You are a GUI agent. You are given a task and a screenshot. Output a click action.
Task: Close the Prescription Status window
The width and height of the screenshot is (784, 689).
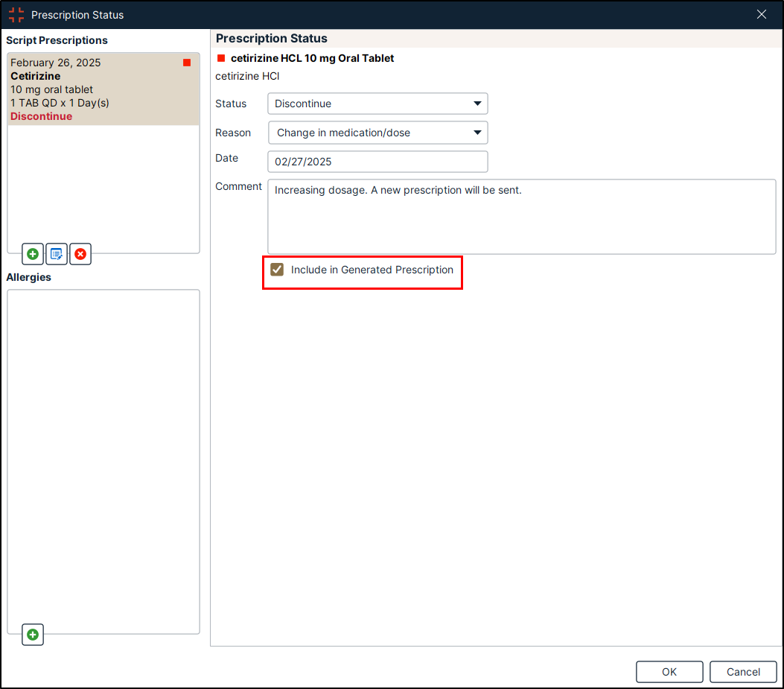coord(762,15)
